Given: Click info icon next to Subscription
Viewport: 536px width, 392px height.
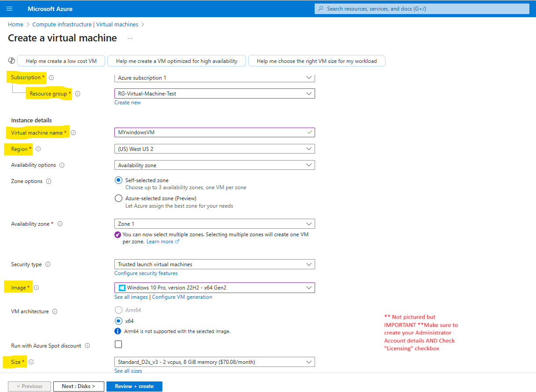Looking at the screenshot, I should pyautogui.click(x=51, y=77).
